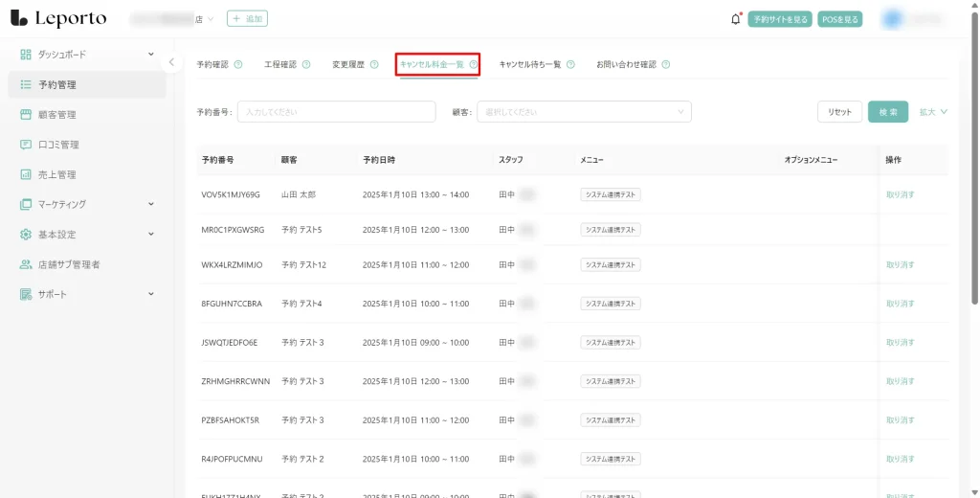
Task: Click the 予約番号 input field
Action: click(x=323, y=112)
